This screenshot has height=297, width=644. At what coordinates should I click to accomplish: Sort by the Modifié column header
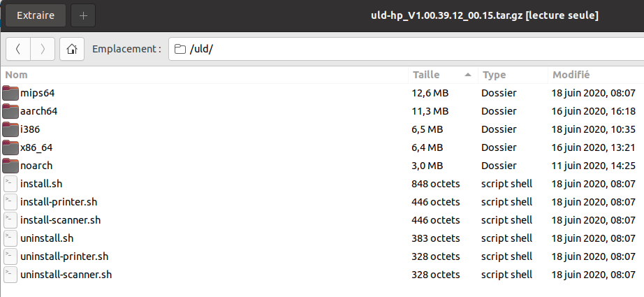click(571, 74)
